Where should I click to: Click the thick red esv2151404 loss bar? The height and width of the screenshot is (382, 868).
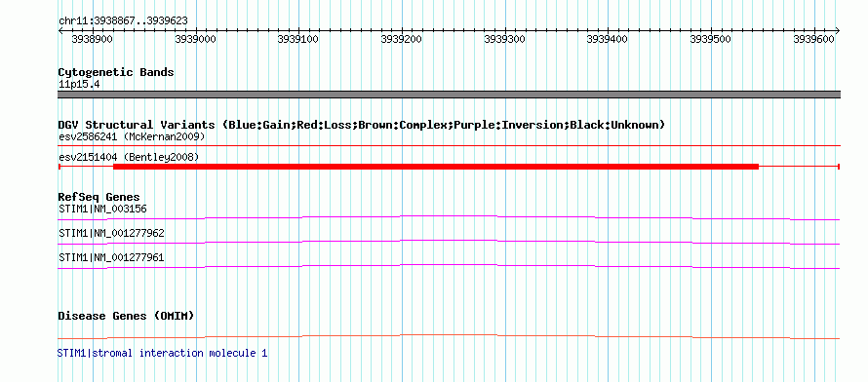(x=436, y=167)
